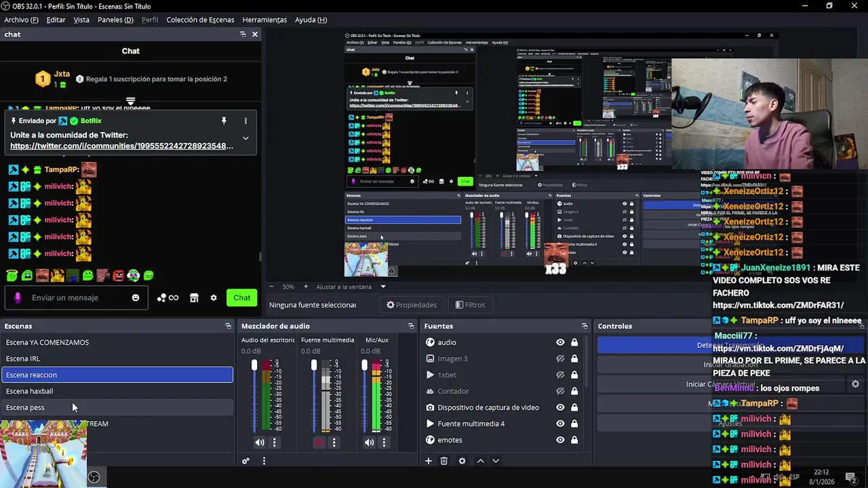
Task: Open the Propiedades button
Action: pos(412,305)
